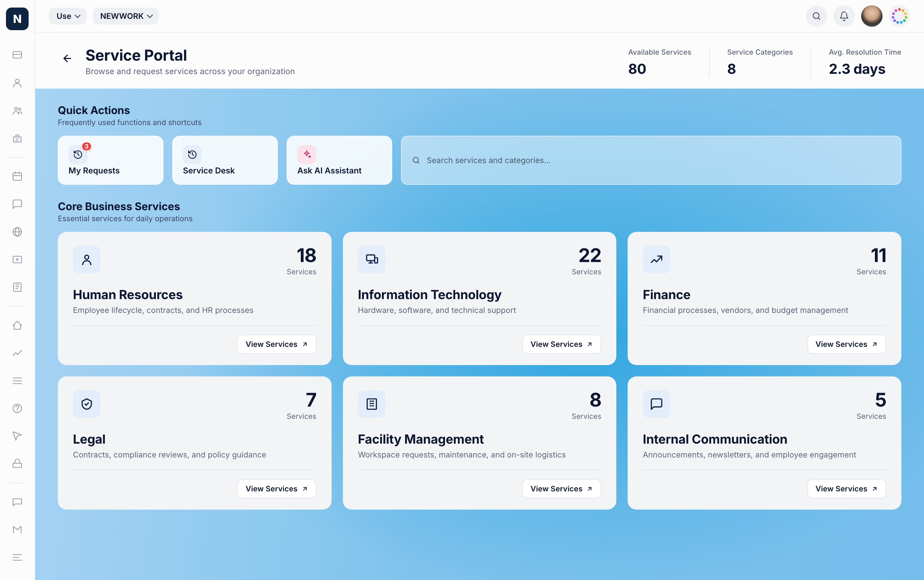The height and width of the screenshot is (580, 924).
Task: Open the globe sidebar icon
Action: tap(17, 232)
